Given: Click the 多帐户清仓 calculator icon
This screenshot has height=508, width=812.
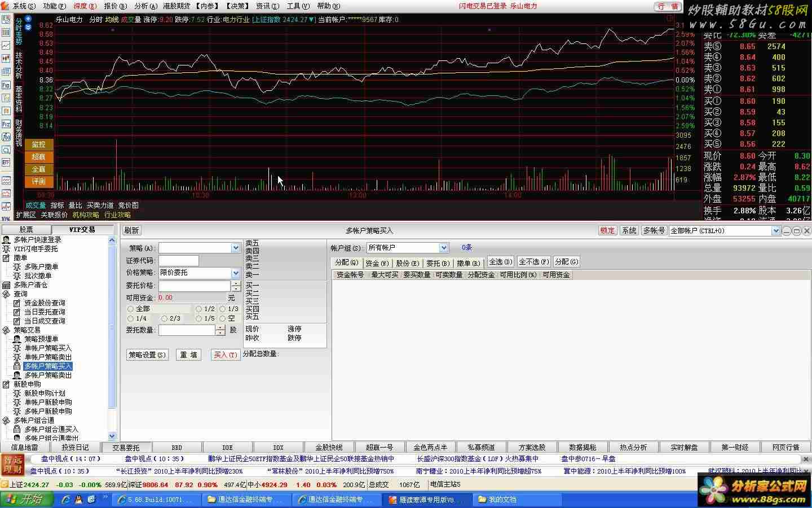Looking at the screenshot, I should tap(7, 285).
